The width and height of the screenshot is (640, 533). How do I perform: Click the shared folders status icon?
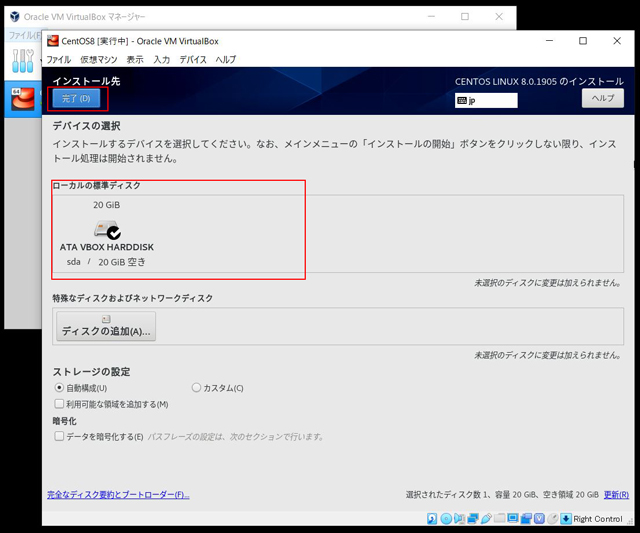click(x=500, y=519)
